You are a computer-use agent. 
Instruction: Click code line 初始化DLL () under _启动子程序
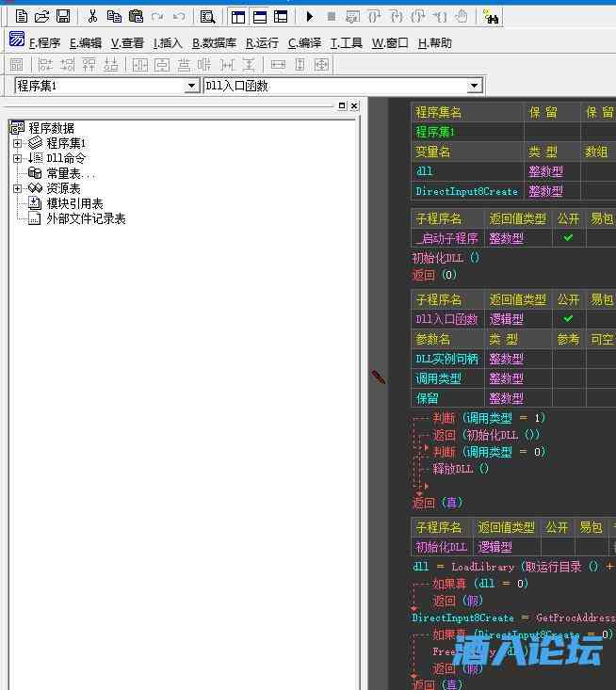coord(446,258)
